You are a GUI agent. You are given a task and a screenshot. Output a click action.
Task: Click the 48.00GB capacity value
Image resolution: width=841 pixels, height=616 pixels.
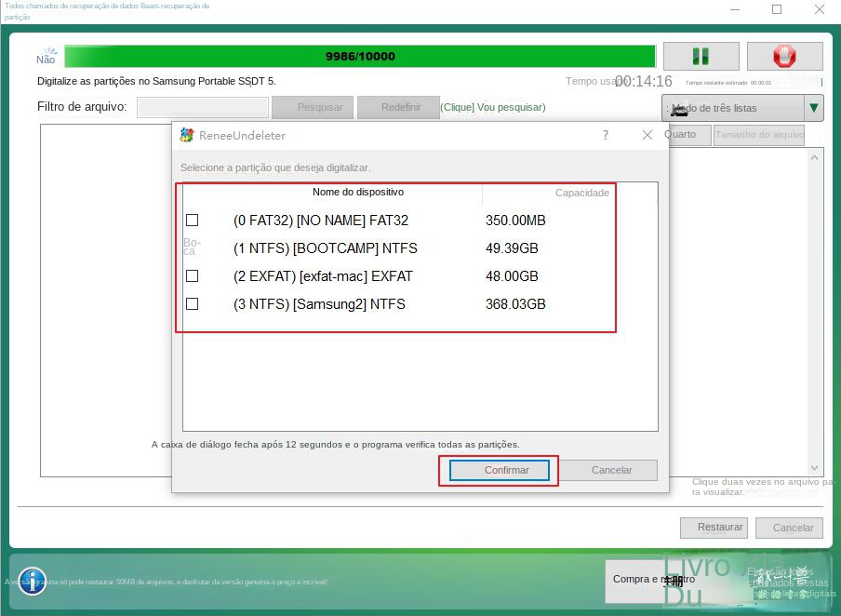[512, 275]
